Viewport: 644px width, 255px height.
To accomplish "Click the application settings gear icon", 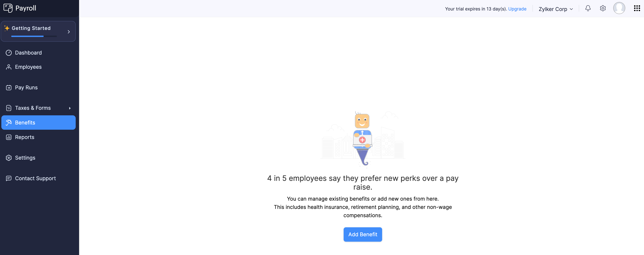I will pyautogui.click(x=603, y=8).
